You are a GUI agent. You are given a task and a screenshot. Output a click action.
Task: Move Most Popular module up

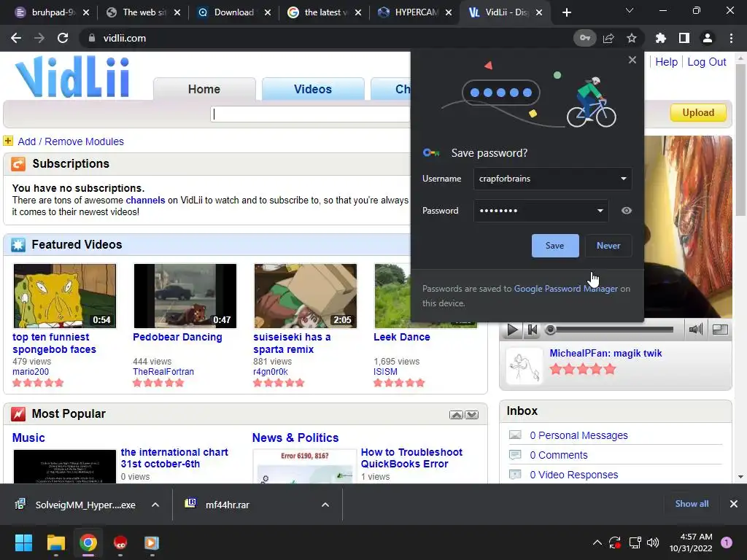457,415
